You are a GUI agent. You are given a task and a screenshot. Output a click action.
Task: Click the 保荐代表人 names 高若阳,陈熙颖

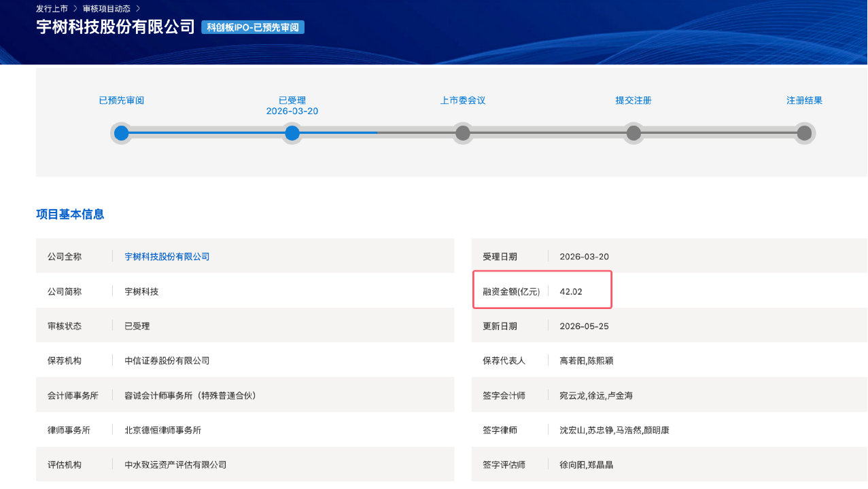[x=587, y=361]
